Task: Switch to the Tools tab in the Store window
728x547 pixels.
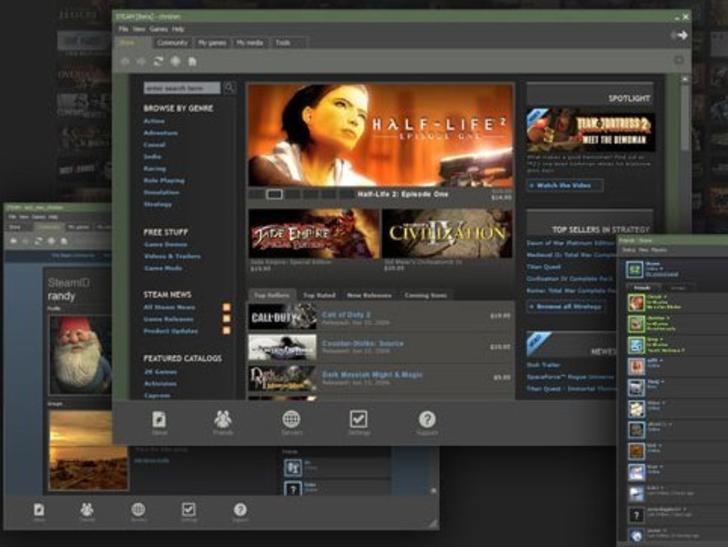Action: [x=283, y=43]
